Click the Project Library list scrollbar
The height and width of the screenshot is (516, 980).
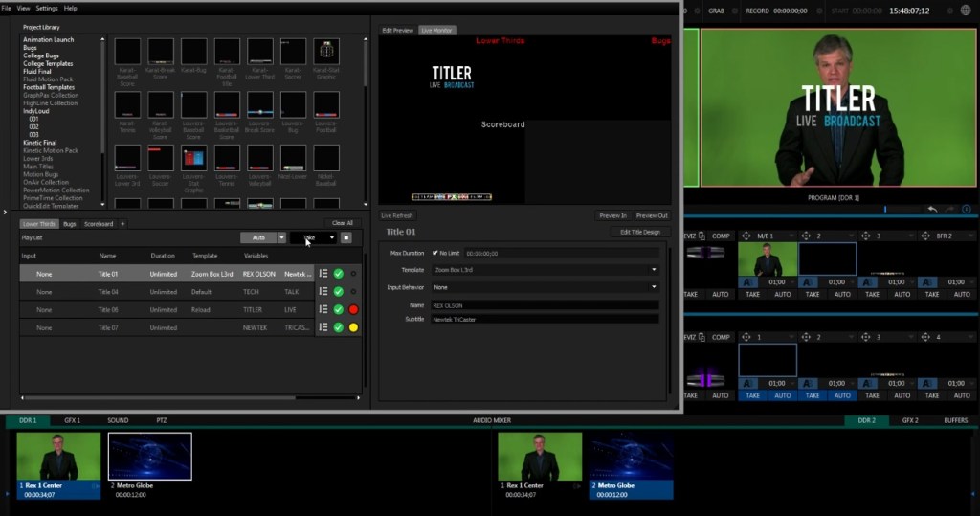[103, 97]
